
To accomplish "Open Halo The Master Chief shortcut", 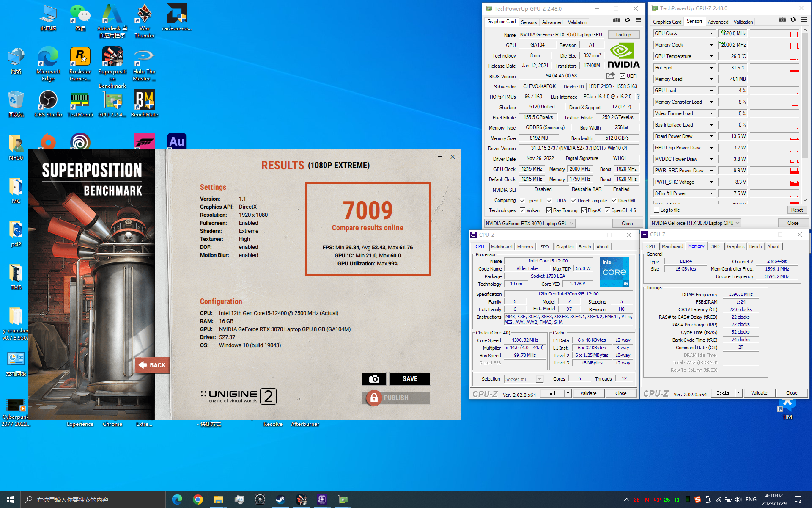I will [x=144, y=64].
